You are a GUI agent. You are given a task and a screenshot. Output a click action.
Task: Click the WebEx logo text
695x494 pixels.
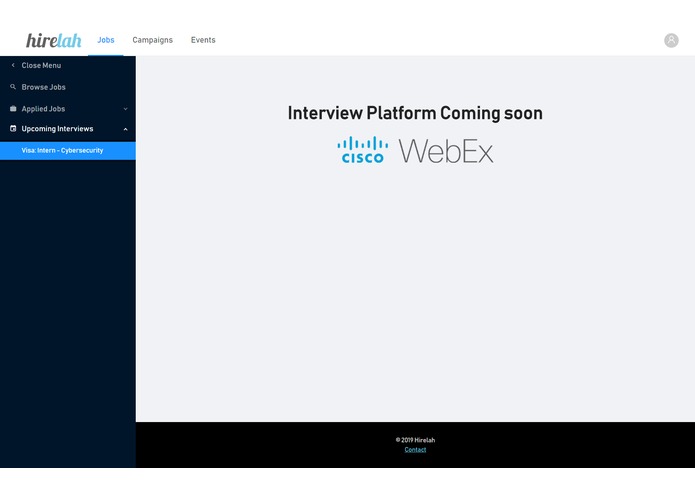[446, 151]
